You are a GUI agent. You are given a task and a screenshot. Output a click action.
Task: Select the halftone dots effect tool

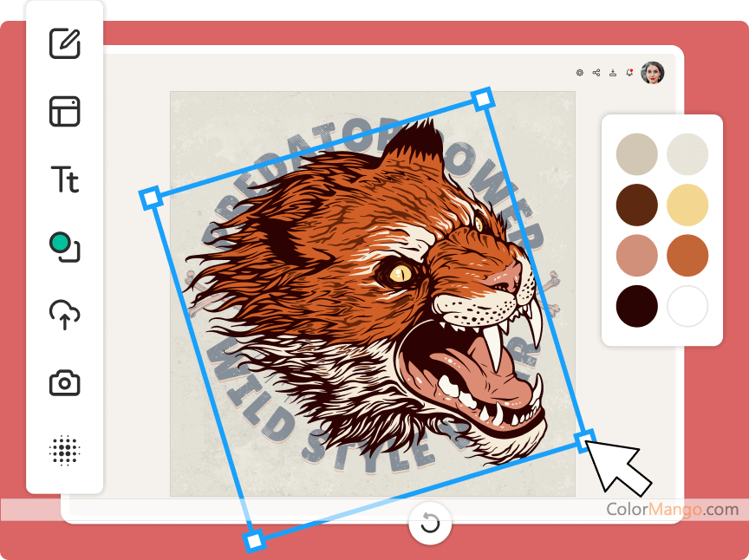[x=65, y=451]
